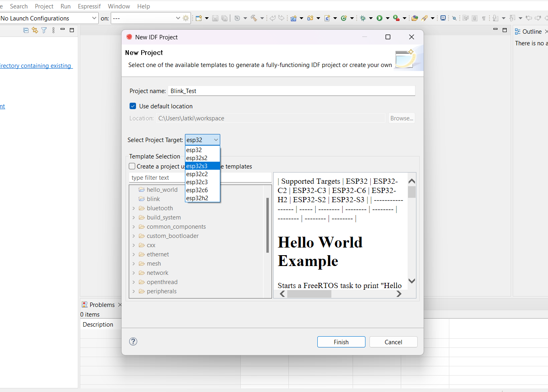Select esp32s2 from target list
Screen dimensions: 548x392
202,158
